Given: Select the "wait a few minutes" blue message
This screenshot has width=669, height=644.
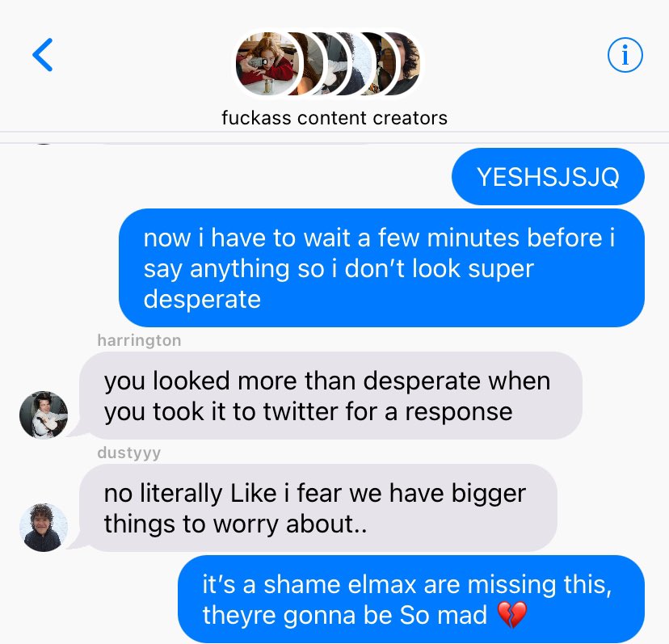Looking at the screenshot, I should pyautogui.click(x=381, y=268).
